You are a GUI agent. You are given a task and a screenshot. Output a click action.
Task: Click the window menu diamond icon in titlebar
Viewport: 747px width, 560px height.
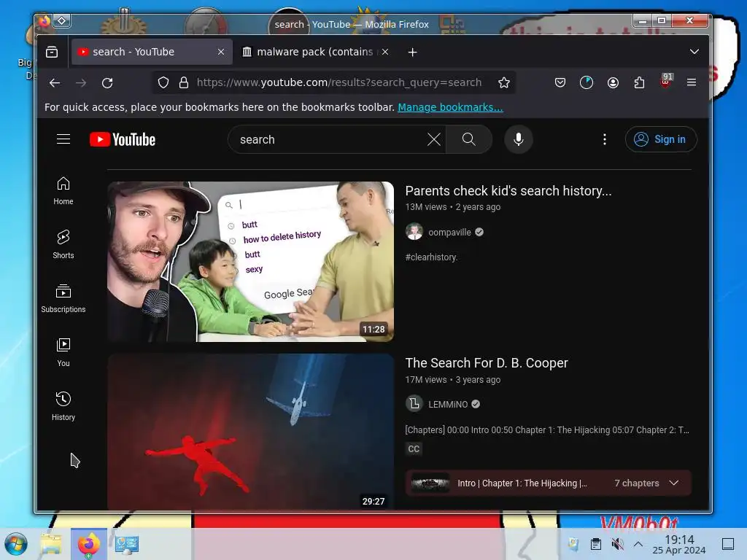tap(62, 20)
